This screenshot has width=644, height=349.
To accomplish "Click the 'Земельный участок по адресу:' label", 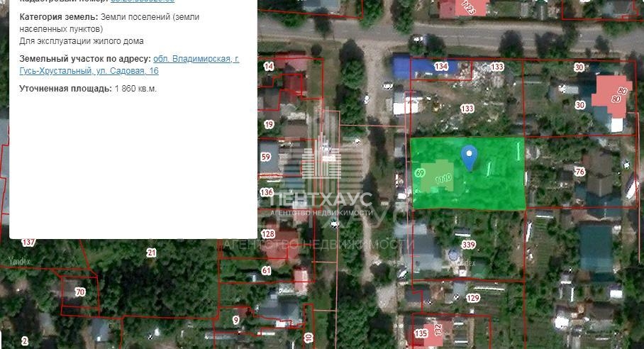I will (x=85, y=59).
